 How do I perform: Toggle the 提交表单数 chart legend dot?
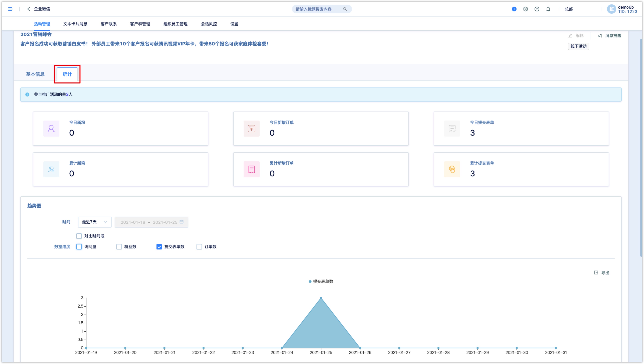click(310, 282)
